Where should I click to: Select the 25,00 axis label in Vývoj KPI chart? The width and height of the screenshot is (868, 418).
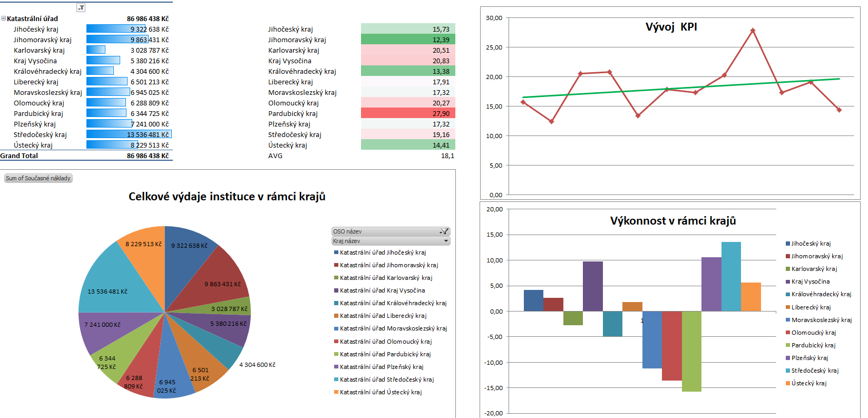(494, 47)
